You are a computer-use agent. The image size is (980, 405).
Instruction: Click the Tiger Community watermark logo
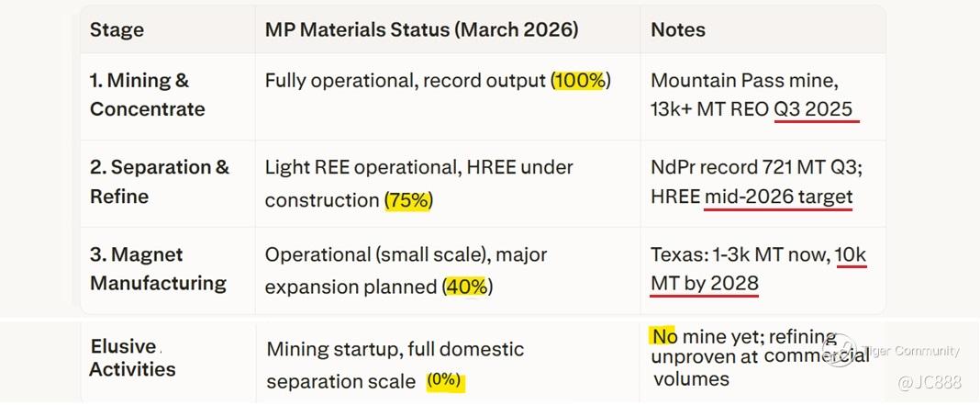point(840,352)
